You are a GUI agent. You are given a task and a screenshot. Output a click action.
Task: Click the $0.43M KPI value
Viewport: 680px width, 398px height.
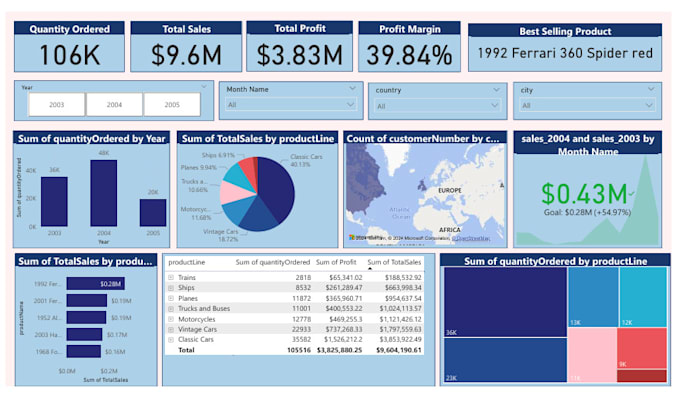584,194
